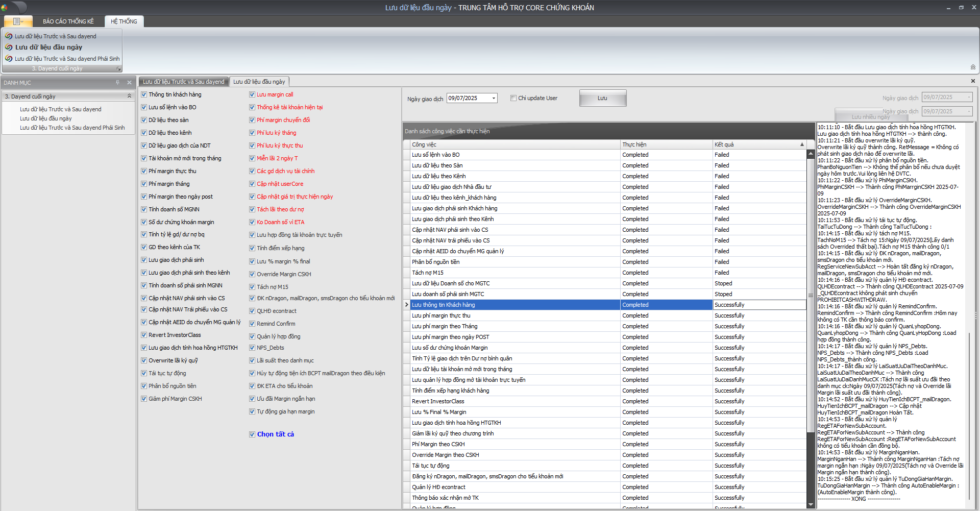The height and width of the screenshot is (511, 980).
Task: Select row Lưu số lệnh vào BO in task list
Action: click(x=605, y=155)
